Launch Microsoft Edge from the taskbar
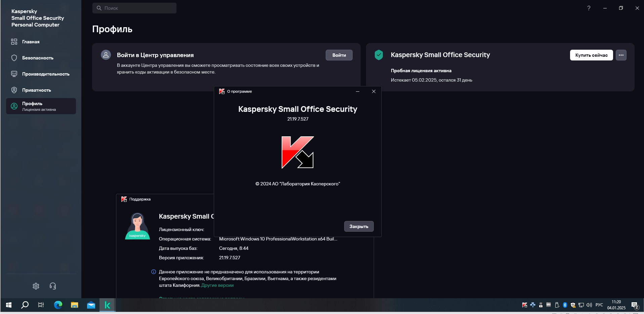 coord(58,305)
